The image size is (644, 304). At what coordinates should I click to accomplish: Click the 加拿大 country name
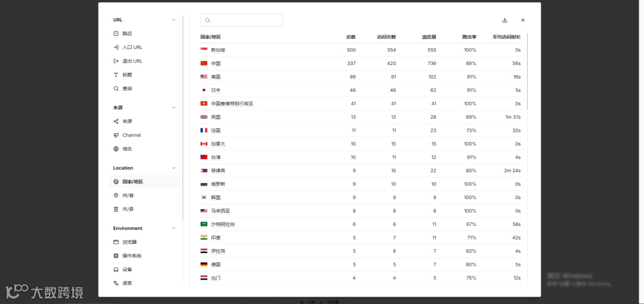pyautogui.click(x=218, y=144)
